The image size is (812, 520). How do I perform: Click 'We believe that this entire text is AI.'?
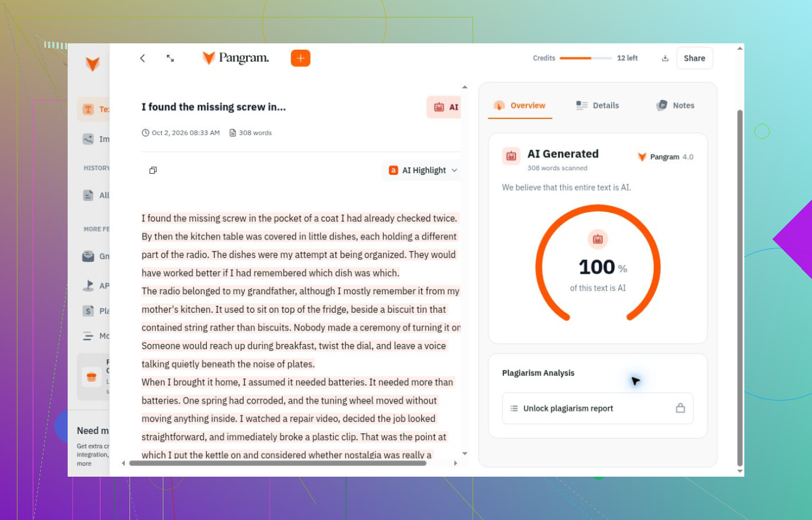point(566,188)
